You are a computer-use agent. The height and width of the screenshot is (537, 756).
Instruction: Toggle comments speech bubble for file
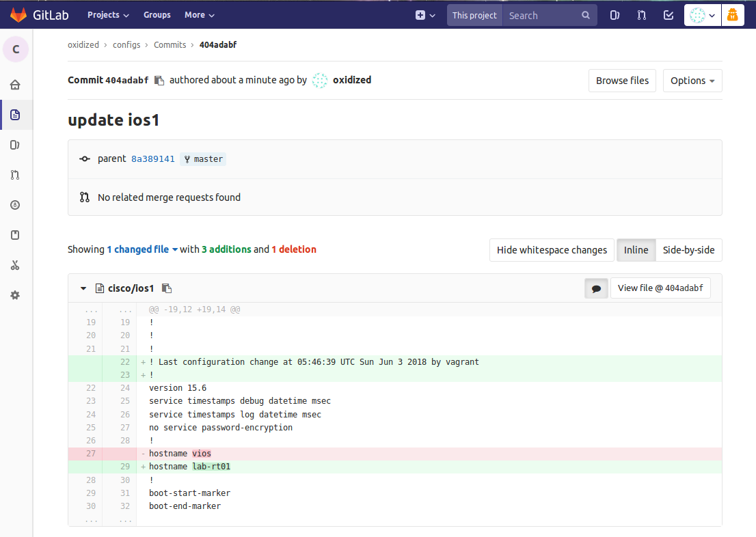(596, 288)
